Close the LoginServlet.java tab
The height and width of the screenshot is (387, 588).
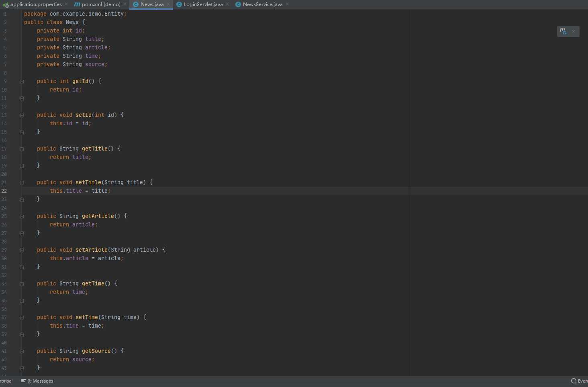click(227, 4)
